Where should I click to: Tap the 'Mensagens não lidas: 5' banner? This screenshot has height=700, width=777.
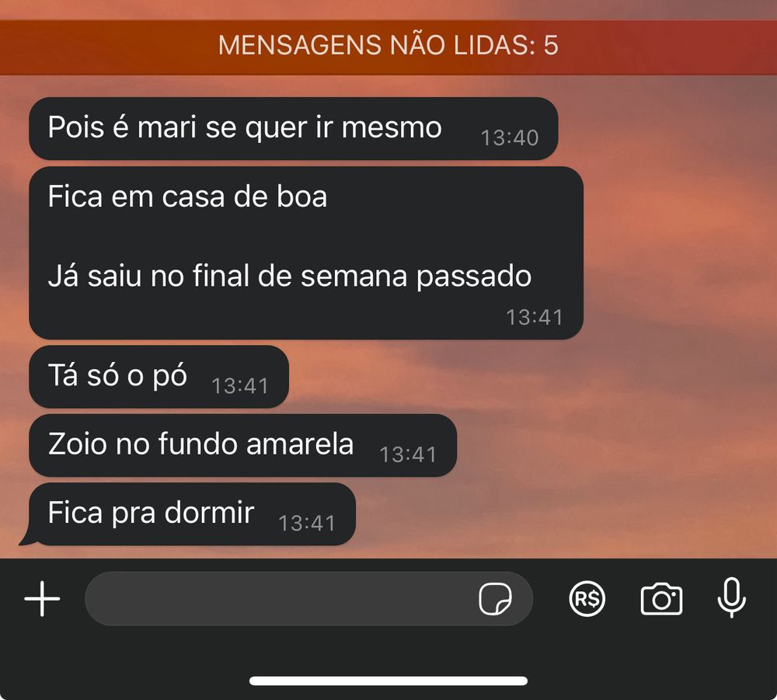click(388, 47)
